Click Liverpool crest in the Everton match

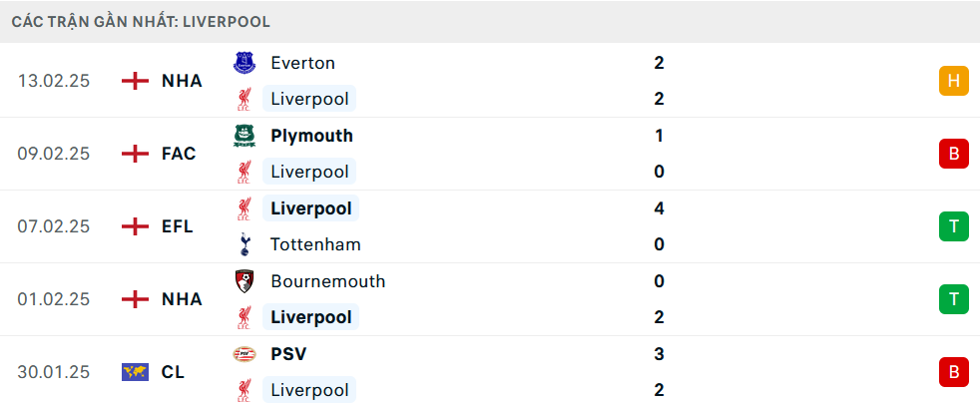point(244,99)
